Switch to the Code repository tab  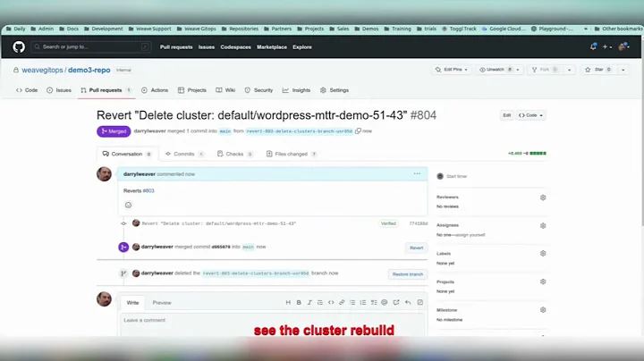[x=27, y=90]
